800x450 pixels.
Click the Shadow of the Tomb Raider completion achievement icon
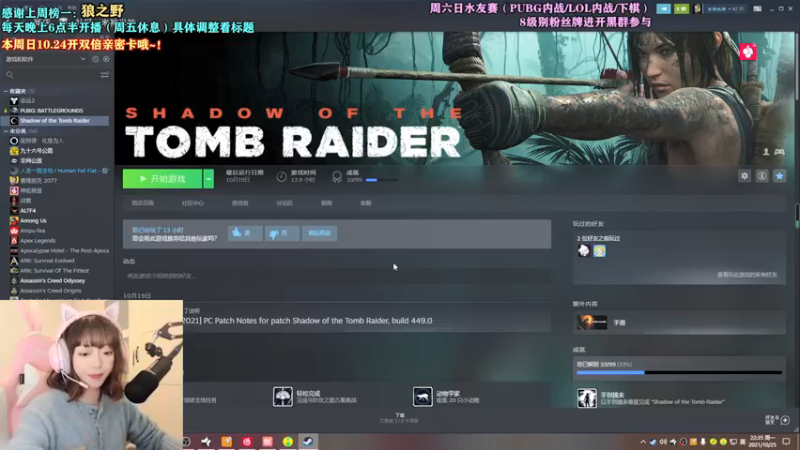click(587, 398)
